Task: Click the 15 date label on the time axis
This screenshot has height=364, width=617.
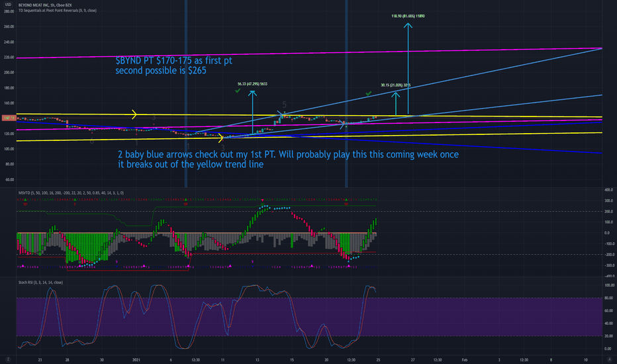Action: click(291, 359)
